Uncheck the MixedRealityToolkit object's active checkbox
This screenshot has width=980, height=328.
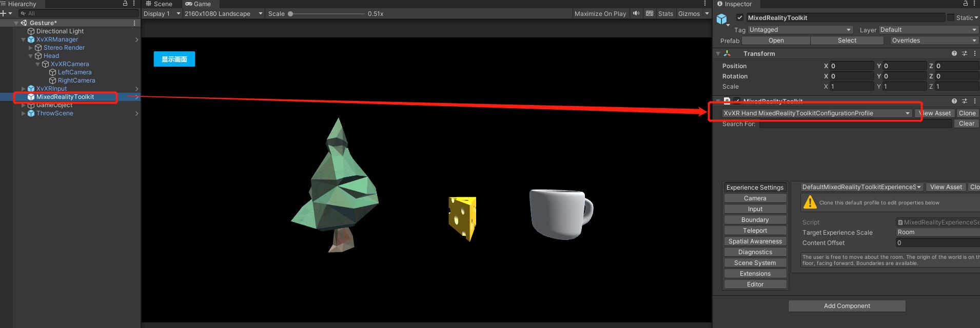pyautogui.click(x=739, y=17)
